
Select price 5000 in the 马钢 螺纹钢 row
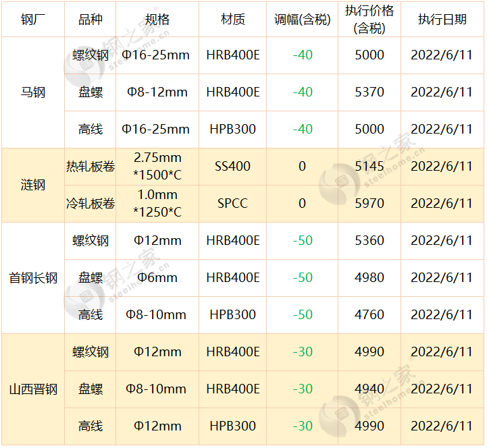coord(369,55)
